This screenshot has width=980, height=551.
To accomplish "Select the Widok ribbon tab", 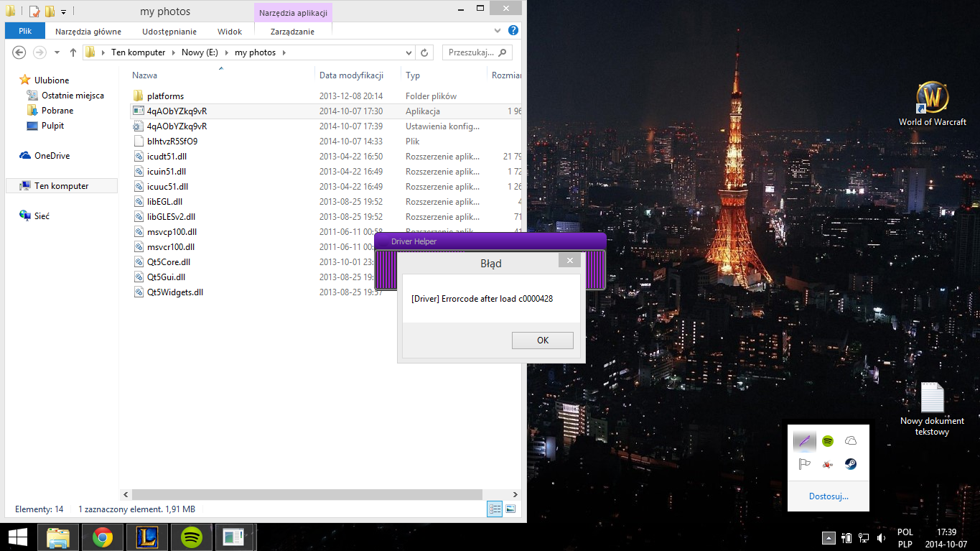I will [x=230, y=31].
